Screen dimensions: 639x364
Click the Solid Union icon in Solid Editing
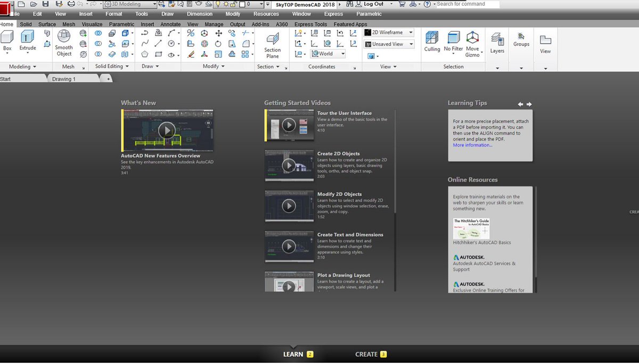click(x=98, y=33)
